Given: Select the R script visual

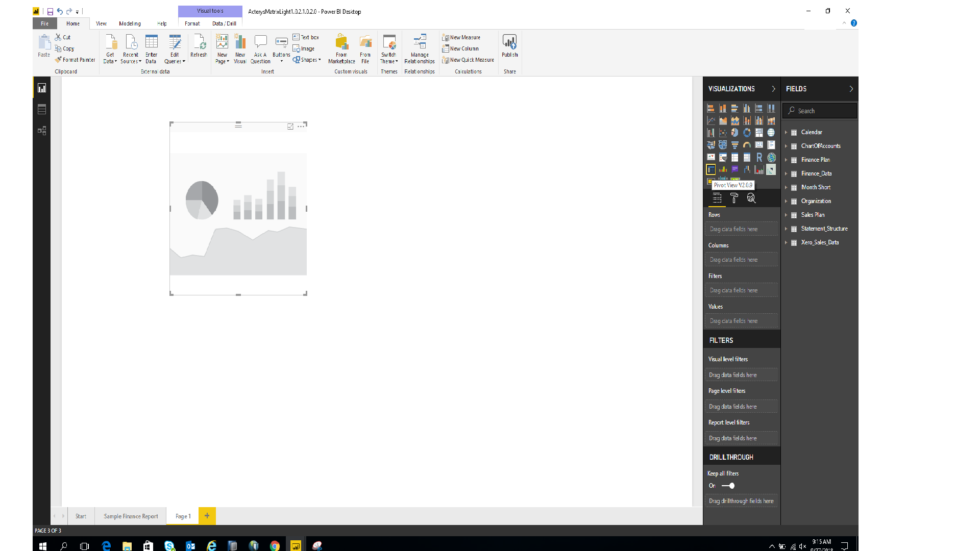Looking at the screenshot, I should (759, 157).
